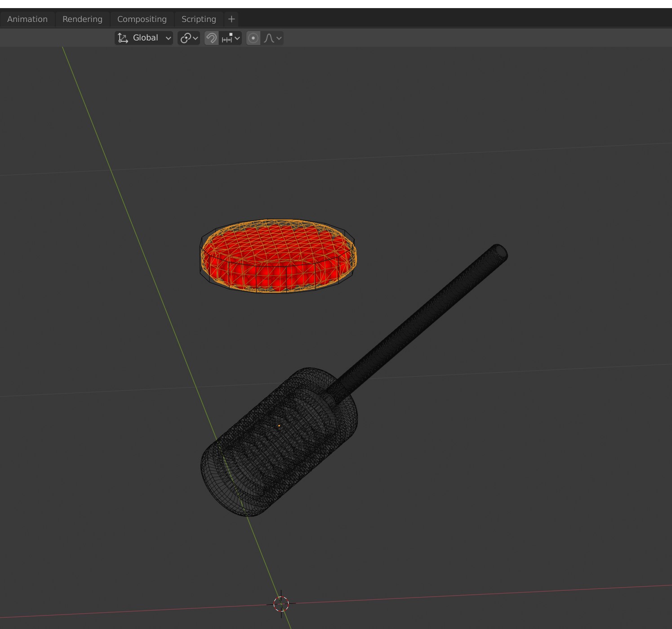Viewport: 672px width, 629px height.
Task: Open the snapping options dropdown
Action: (x=231, y=38)
